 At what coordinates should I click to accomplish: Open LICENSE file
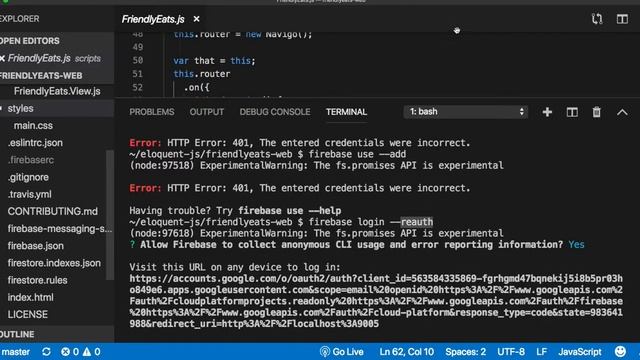pyautogui.click(x=28, y=314)
